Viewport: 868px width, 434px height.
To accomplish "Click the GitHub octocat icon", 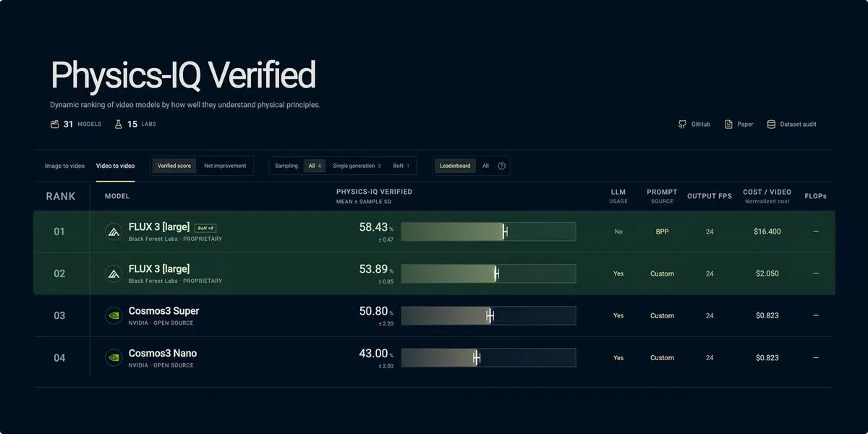I will 681,124.
